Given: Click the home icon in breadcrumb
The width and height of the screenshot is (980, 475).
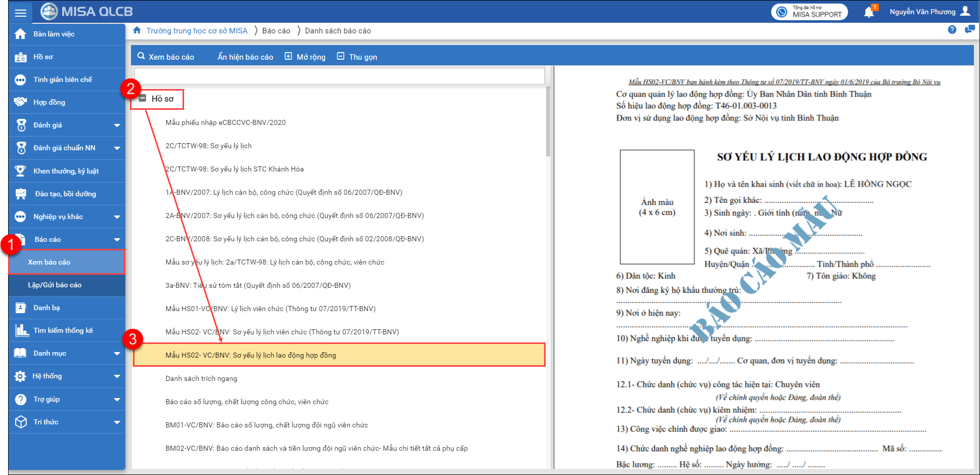Looking at the screenshot, I should point(137,30).
